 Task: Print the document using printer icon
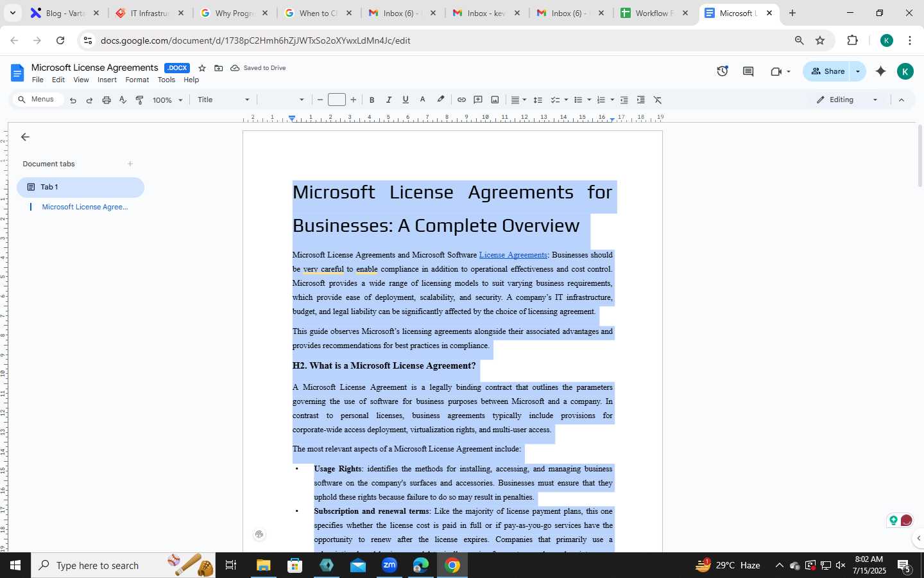click(107, 100)
